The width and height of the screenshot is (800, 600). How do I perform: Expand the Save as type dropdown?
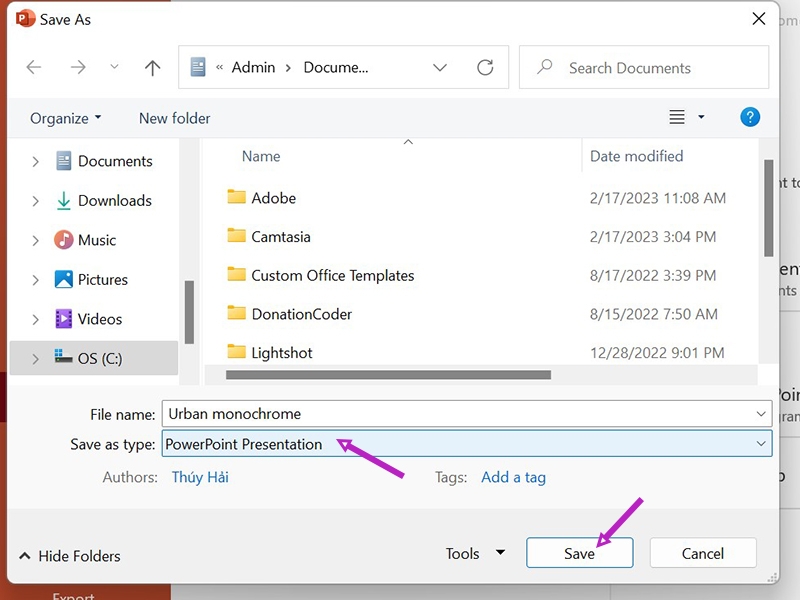(762, 443)
